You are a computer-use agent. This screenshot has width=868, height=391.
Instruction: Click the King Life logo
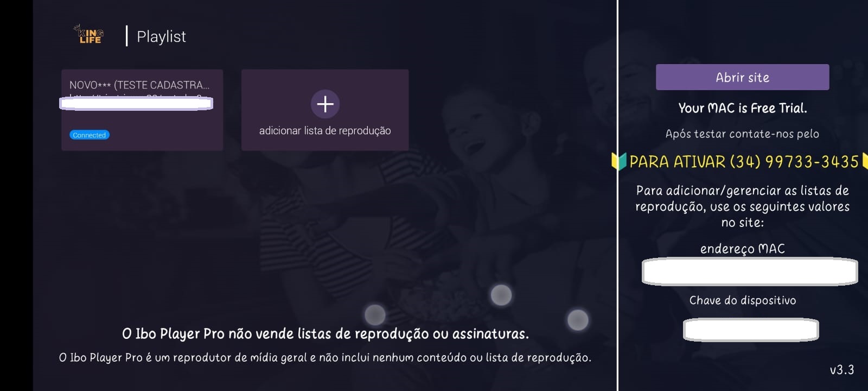89,34
